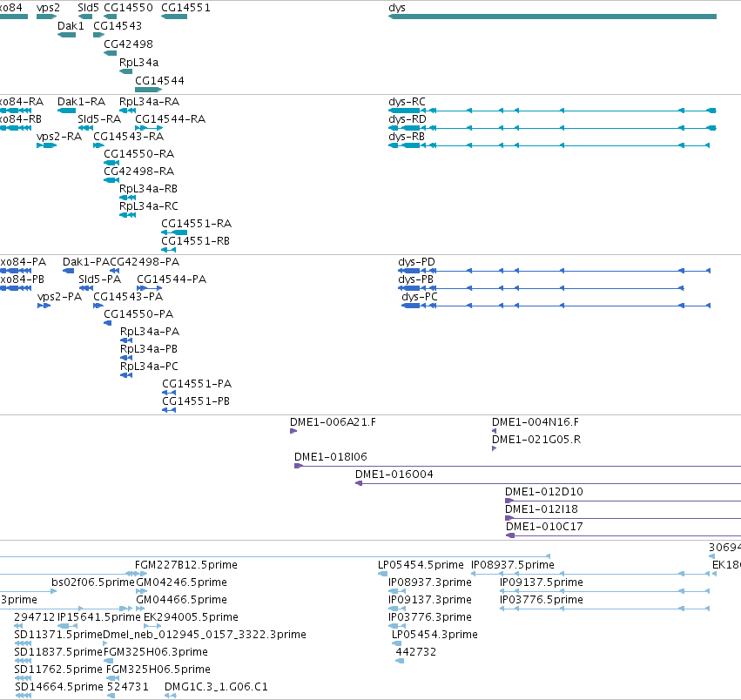Select LP05454.5prime EST label
The height and width of the screenshot is (700, 741).
pos(421,565)
